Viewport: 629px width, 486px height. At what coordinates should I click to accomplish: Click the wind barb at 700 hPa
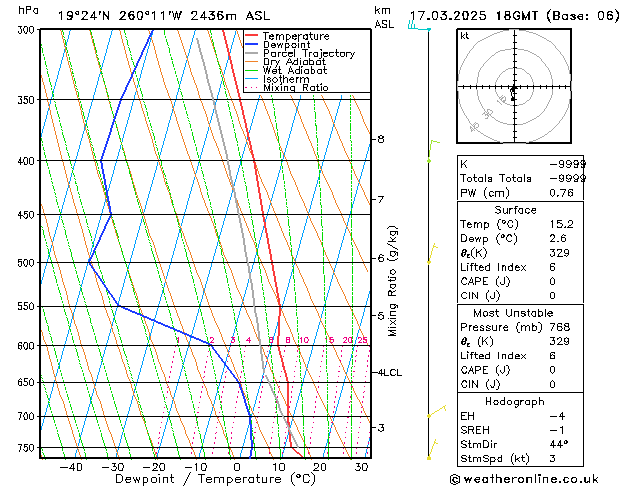pyautogui.click(x=436, y=411)
